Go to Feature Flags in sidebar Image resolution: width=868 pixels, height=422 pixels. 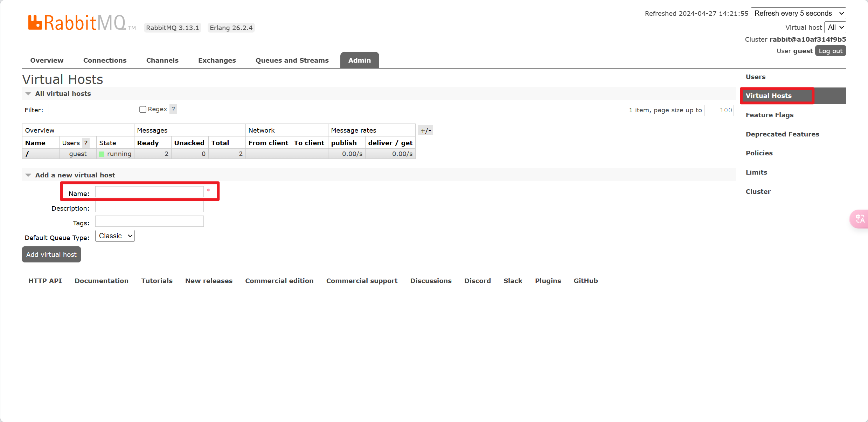[769, 115]
